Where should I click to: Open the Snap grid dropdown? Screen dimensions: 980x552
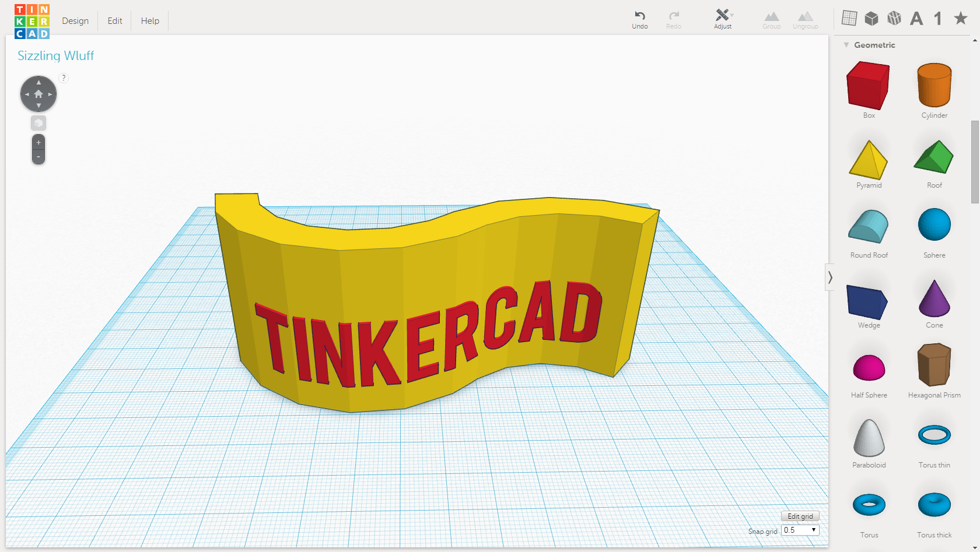800,530
